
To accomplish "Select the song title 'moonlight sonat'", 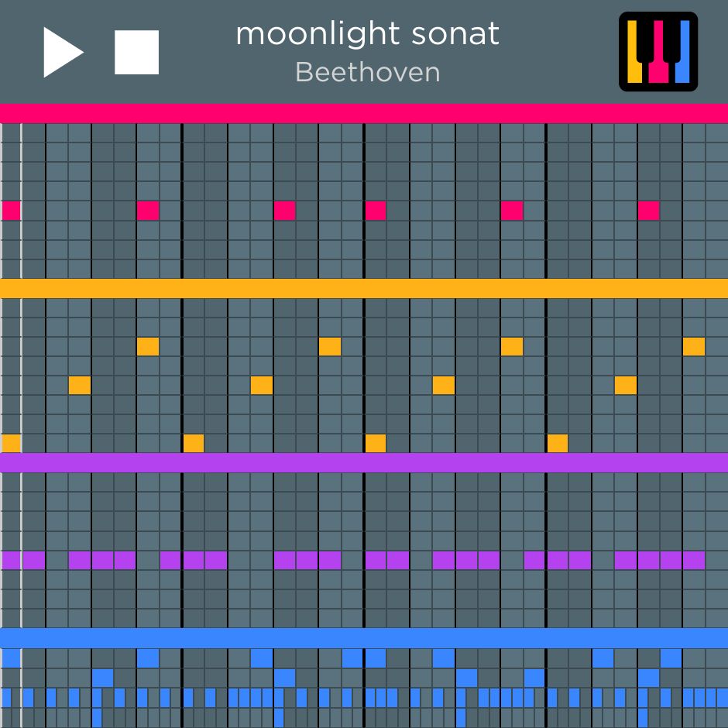I will pos(367,33).
